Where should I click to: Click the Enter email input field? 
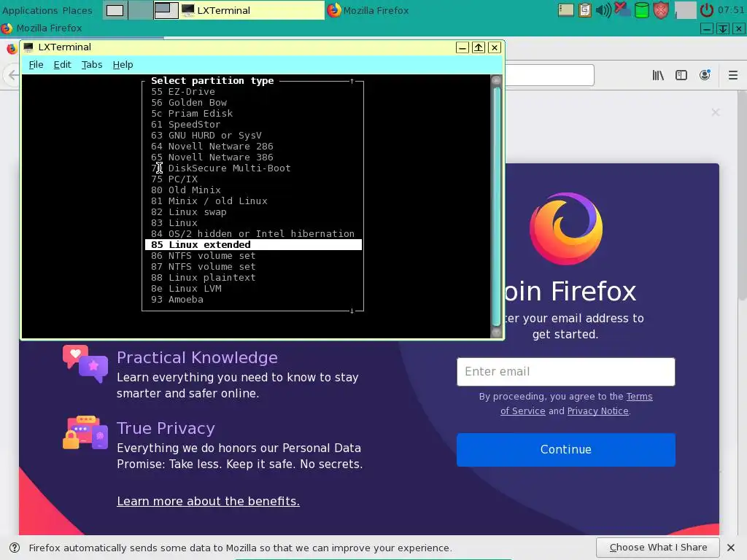[x=565, y=371]
